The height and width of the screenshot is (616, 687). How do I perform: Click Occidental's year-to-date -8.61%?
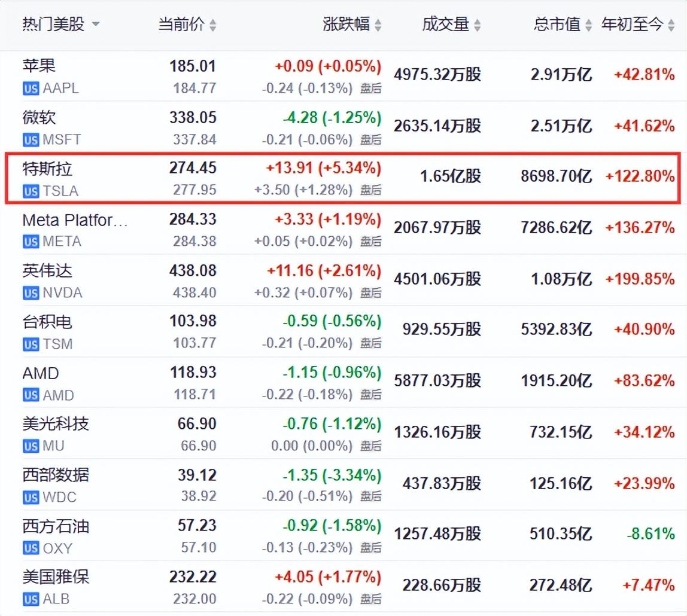[x=650, y=534]
